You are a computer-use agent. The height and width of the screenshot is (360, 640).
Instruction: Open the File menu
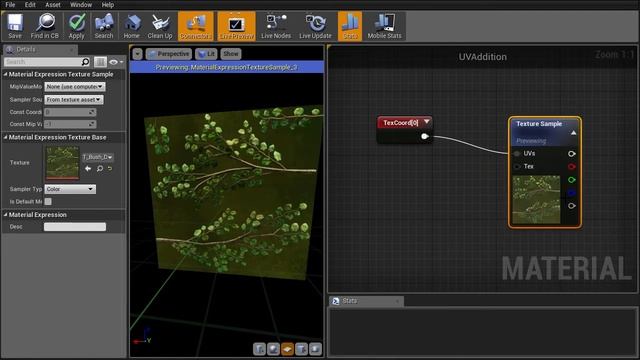(10, 4)
